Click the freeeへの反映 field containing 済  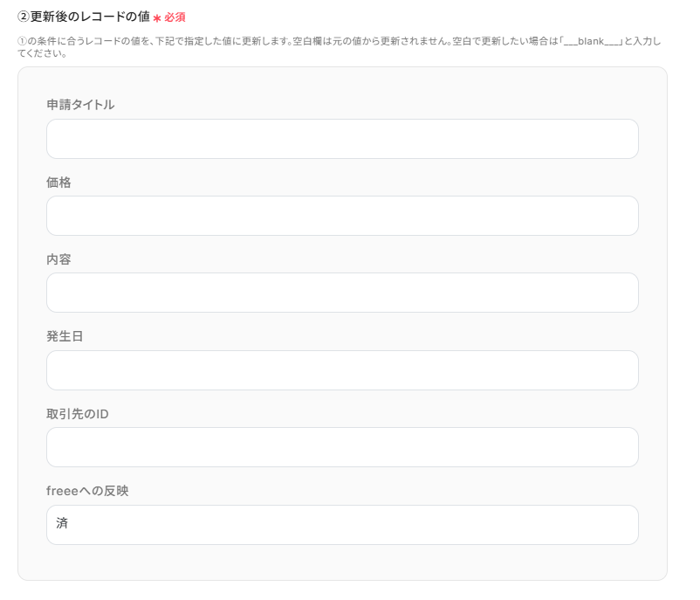click(x=342, y=525)
